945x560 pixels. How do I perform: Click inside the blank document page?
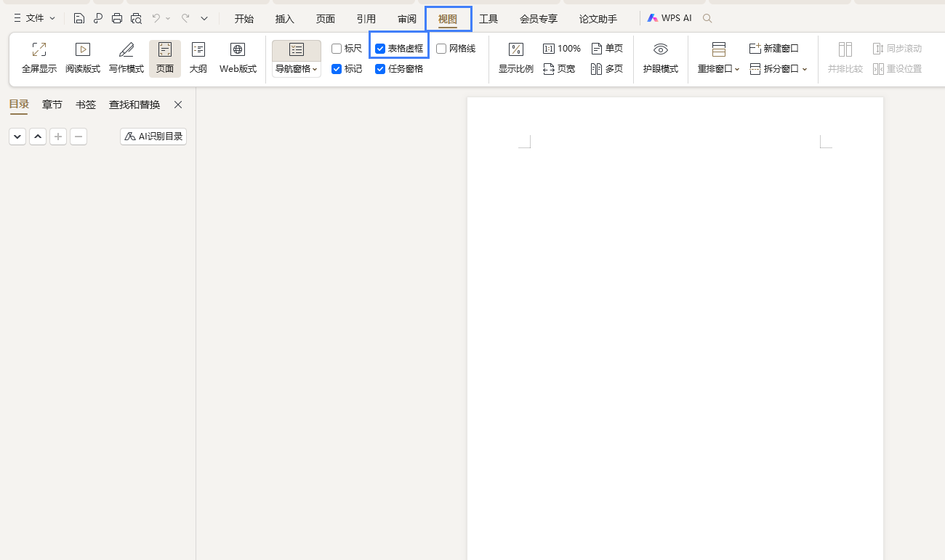tap(675, 328)
